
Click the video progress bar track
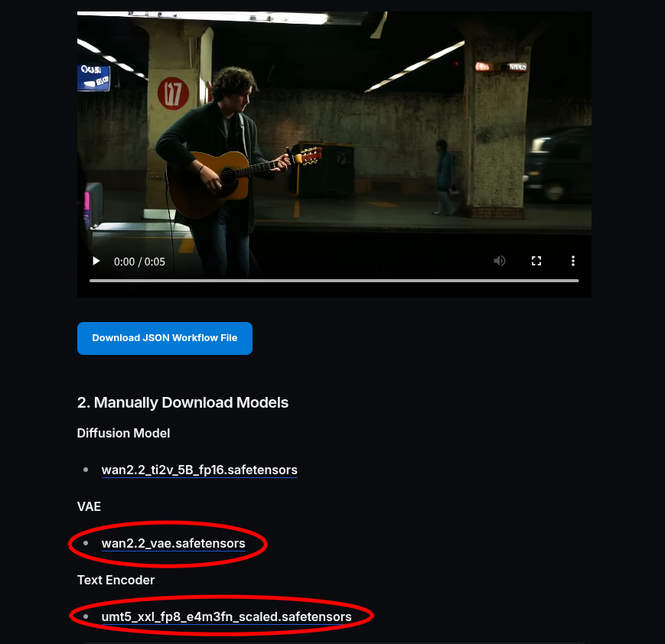[x=334, y=281]
